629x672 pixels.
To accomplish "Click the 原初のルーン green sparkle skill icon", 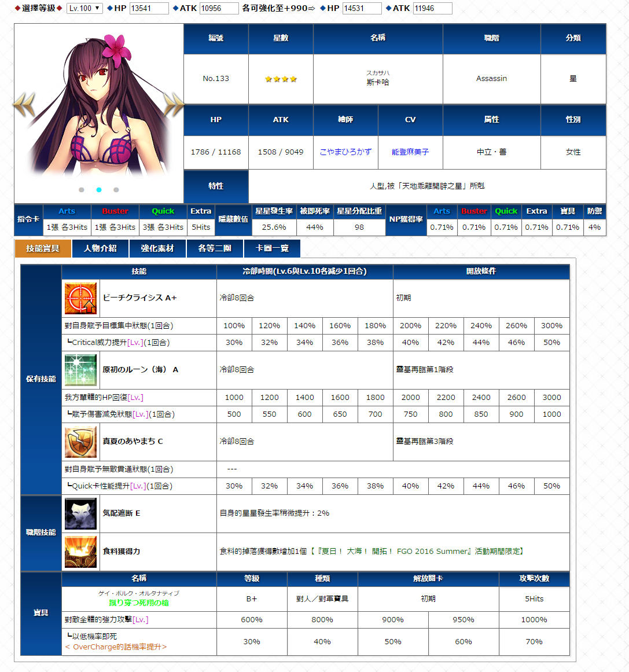I will (x=80, y=370).
